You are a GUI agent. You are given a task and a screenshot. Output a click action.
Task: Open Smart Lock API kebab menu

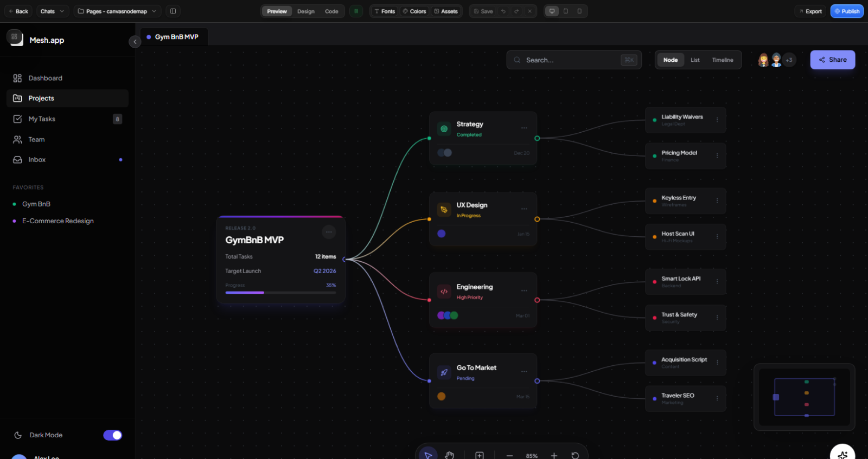coord(717,281)
